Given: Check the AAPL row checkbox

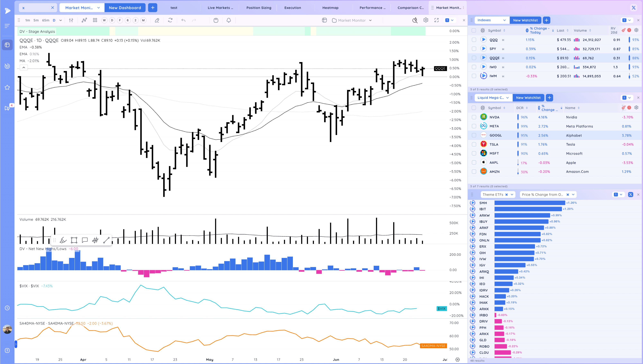Looking at the screenshot, I should click(474, 163).
